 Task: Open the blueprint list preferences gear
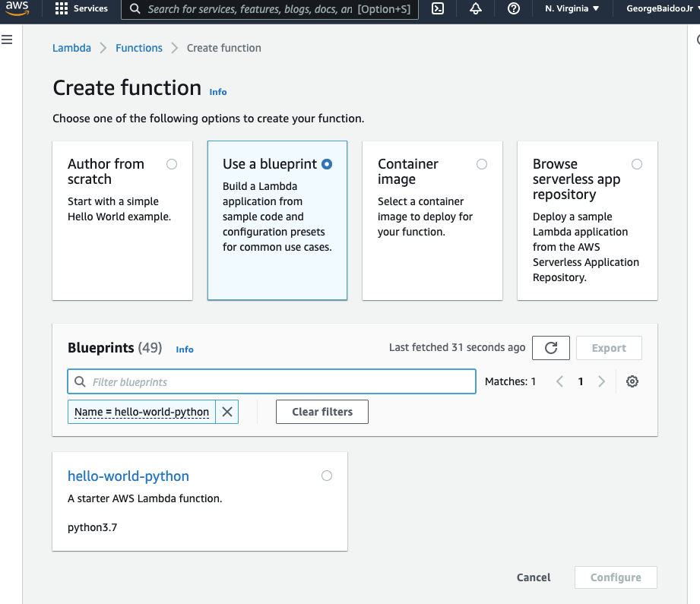(632, 381)
